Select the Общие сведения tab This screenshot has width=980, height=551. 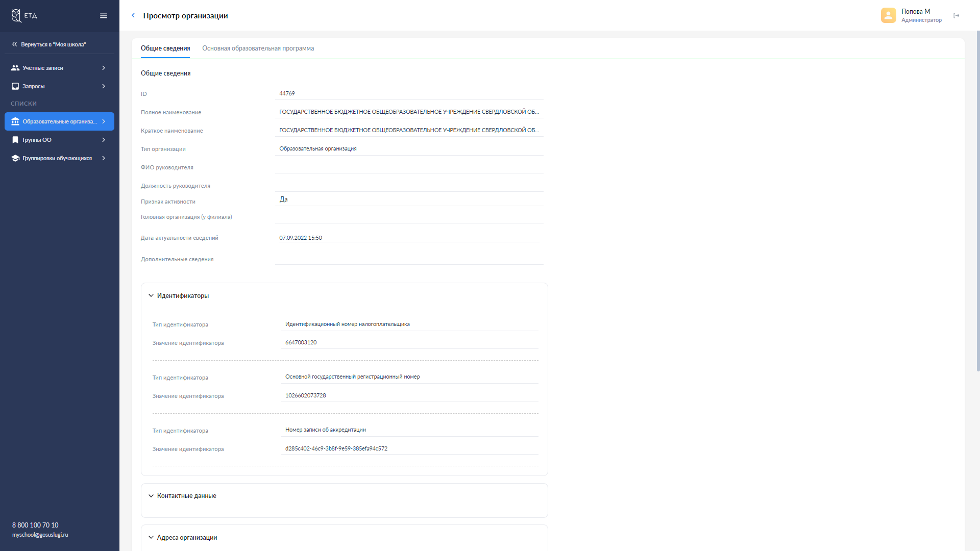(x=165, y=48)
